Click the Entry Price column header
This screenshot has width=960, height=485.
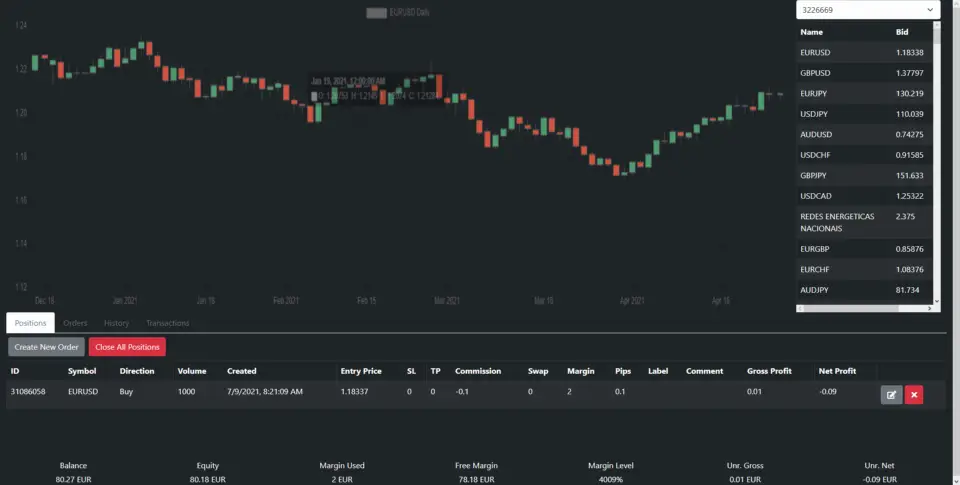click(361, 371)
